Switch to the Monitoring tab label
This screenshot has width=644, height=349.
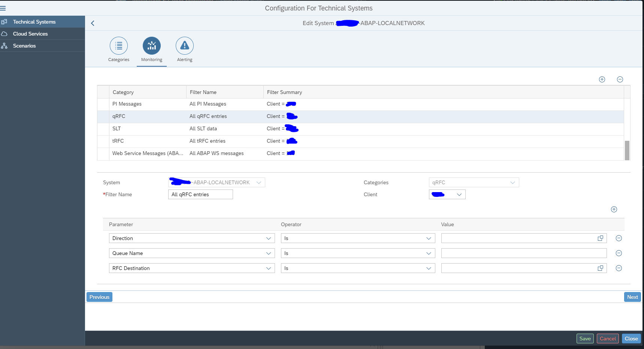[x=152, y=60]
